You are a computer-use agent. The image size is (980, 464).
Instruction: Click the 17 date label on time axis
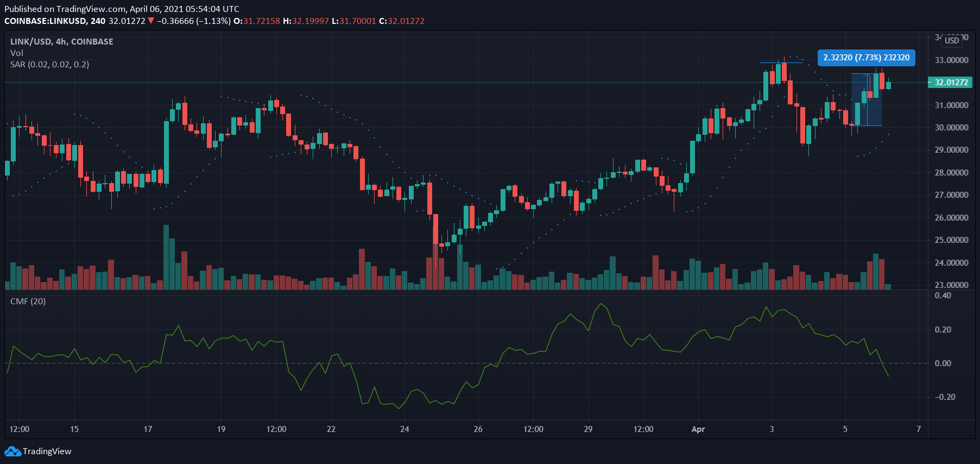[x=148, y=429]
